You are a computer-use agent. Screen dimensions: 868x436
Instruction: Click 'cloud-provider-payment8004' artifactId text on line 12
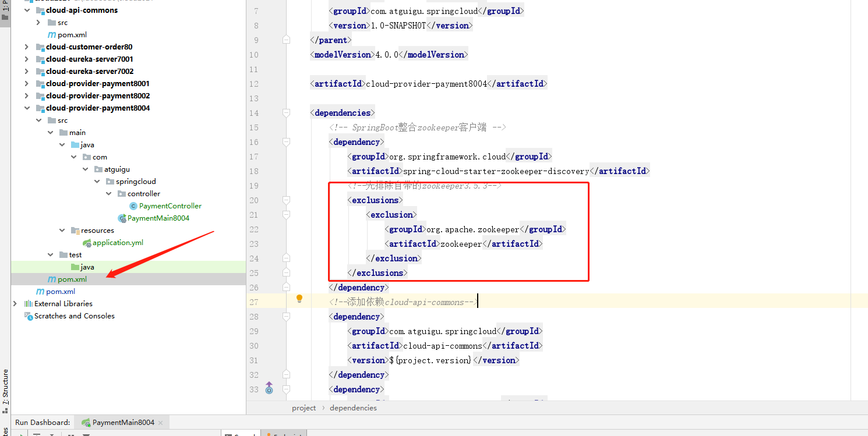(x=426, y=84)
